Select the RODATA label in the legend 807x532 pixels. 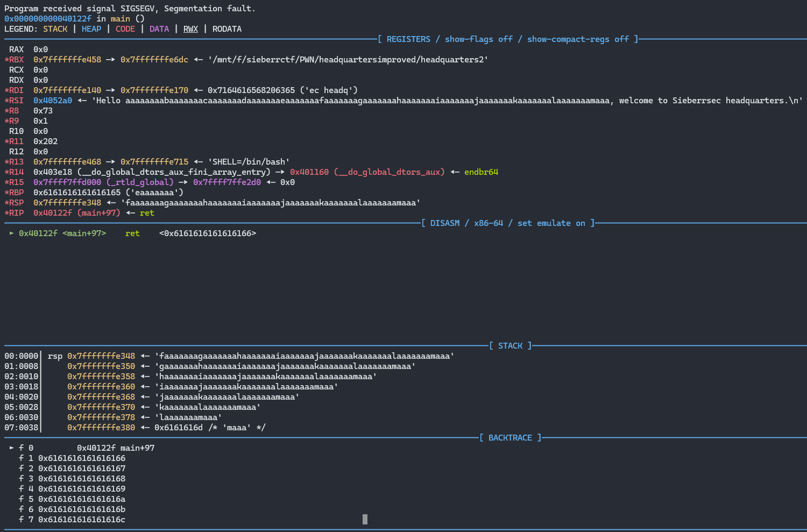(x=226, y=29)
